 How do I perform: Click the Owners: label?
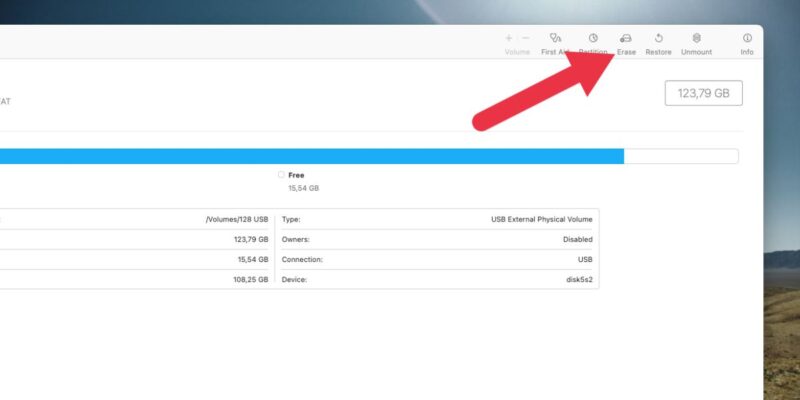pos(295,239)
